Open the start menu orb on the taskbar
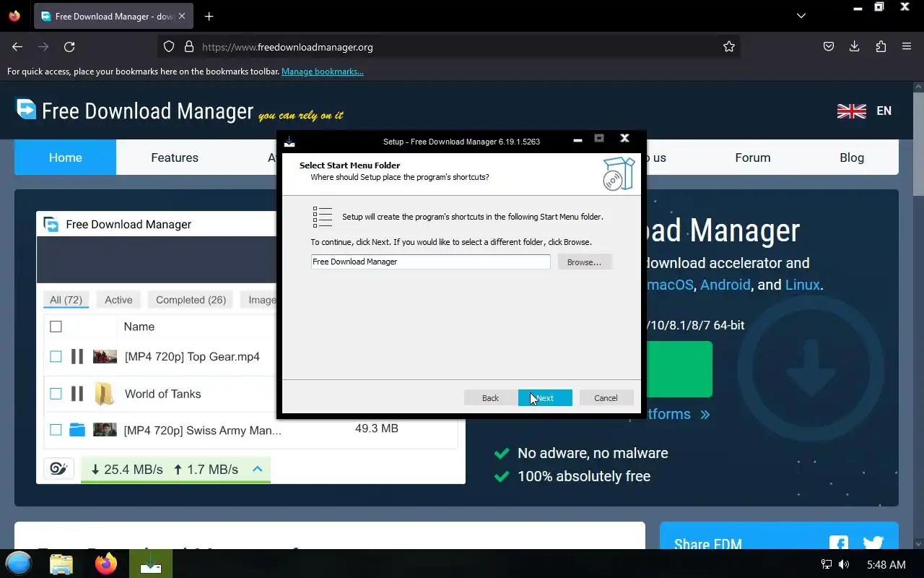 coord(19,564)
